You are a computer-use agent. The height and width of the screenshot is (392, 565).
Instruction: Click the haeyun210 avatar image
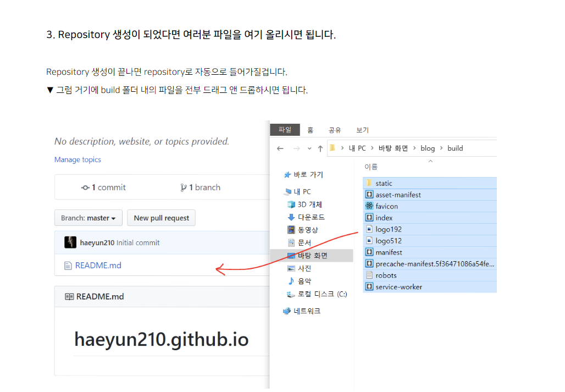click(70, 242)
